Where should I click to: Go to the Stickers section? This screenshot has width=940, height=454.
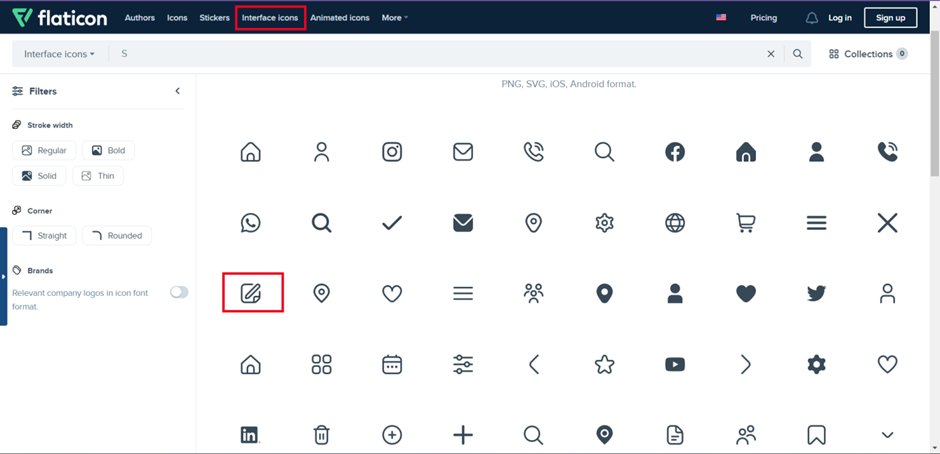pos(214,18)
